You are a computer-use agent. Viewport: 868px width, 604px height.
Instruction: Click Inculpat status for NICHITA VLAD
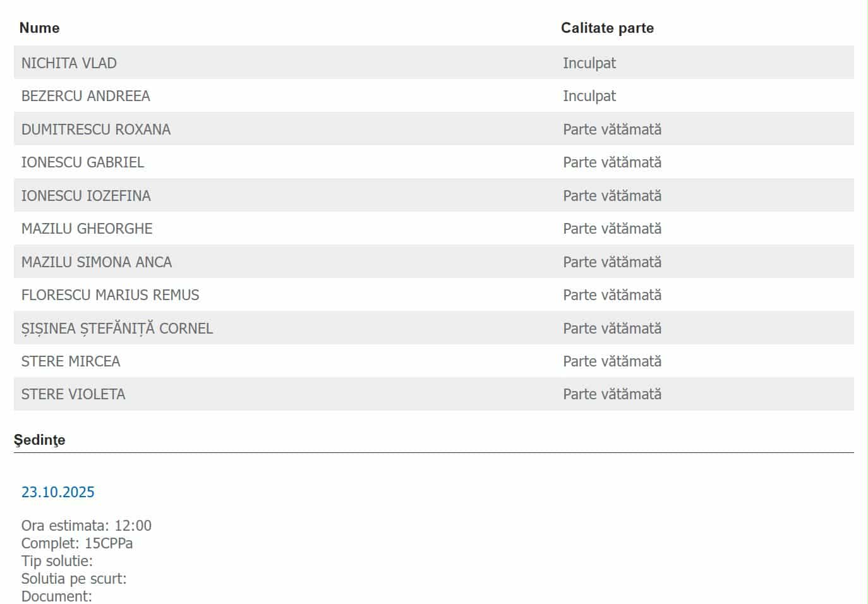click(589, 63)
